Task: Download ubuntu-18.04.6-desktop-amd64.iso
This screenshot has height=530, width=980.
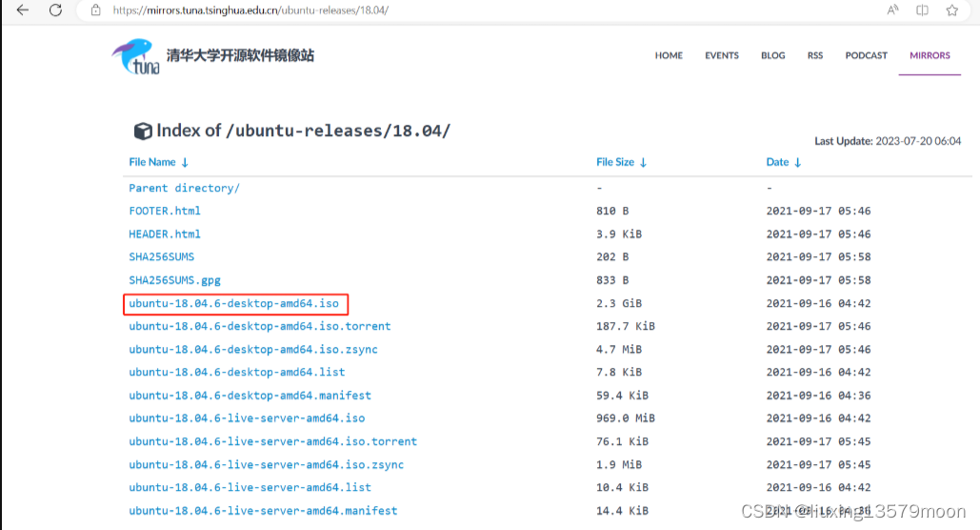Action: [233, 303]
